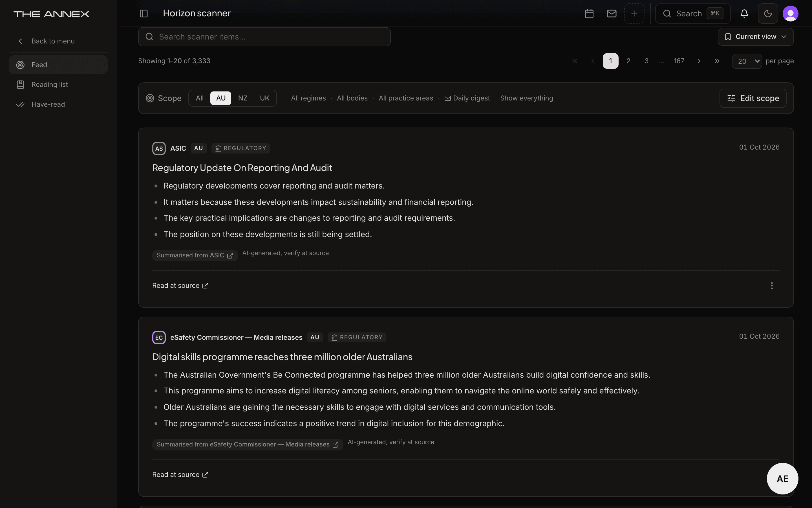812x508 pixels.
Task: Open the mail icon in top bar
Action: pos(612,14)
